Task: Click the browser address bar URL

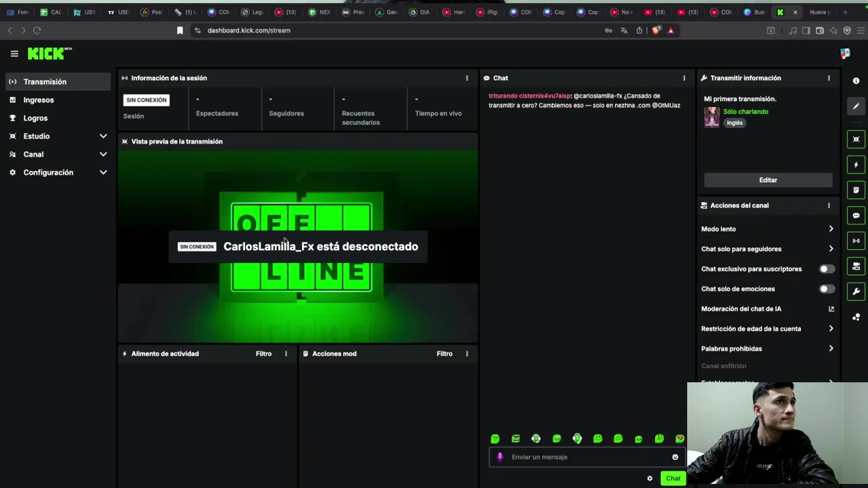Action: pos(249,30)
